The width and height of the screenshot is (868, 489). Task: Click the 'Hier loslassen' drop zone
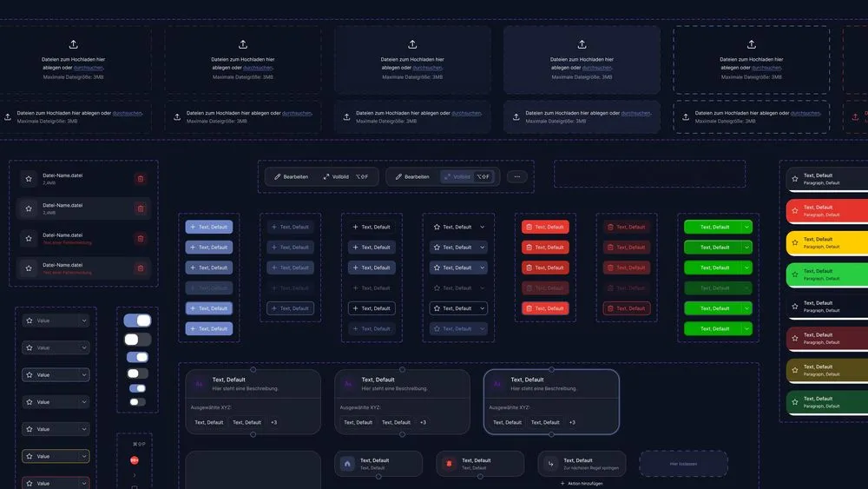(684, 464)
